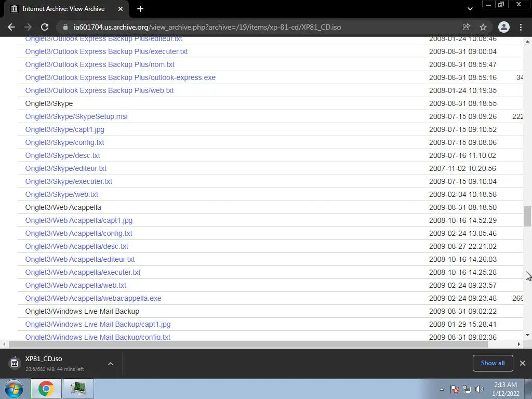Viewport: 532px width, 399px height.
Task: Click Chrome in the taskbar
Action: [46, 389]
